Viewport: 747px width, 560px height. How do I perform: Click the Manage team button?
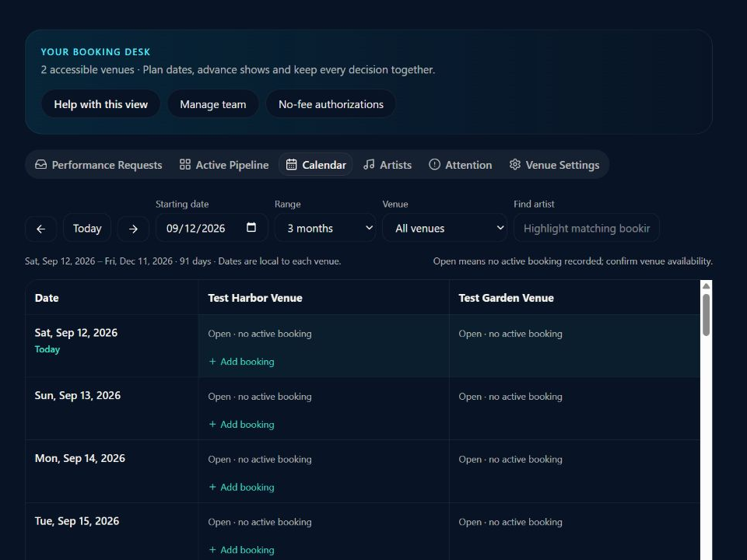coord(213,104)
